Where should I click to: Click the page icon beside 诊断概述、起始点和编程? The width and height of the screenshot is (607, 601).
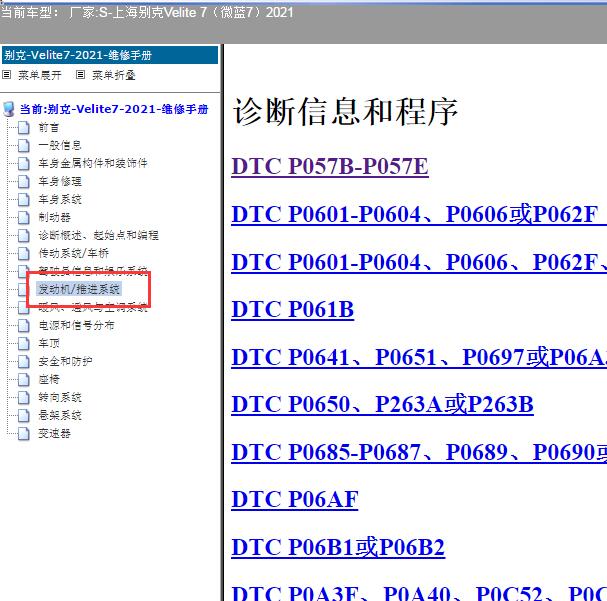click(24, 235)
